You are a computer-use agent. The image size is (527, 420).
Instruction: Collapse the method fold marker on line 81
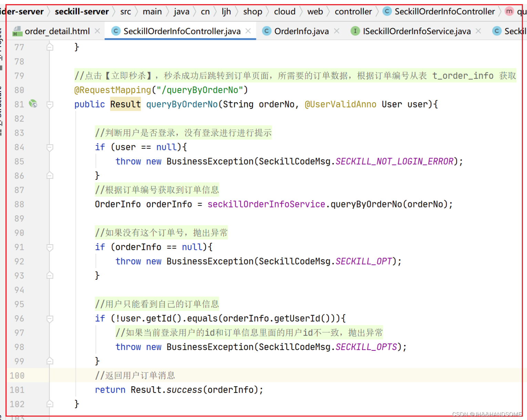pos(50,104)
